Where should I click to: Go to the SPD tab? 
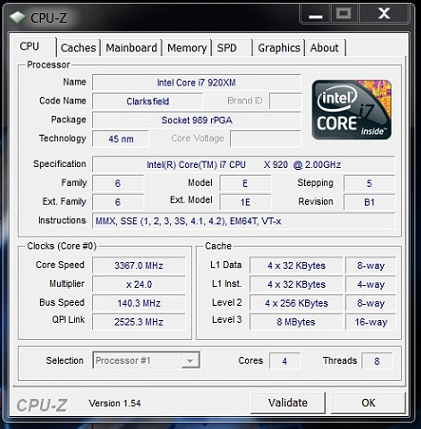click(232, 48)
